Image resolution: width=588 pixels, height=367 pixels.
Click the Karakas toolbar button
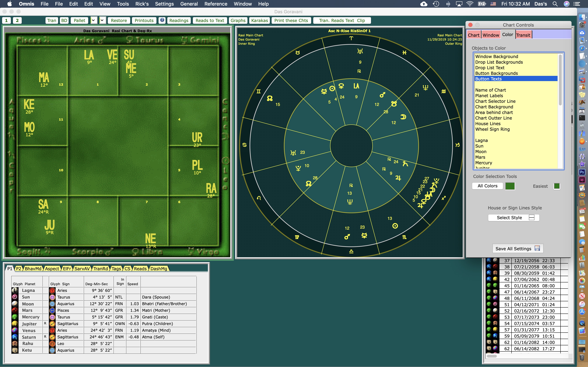pos(259,20)
